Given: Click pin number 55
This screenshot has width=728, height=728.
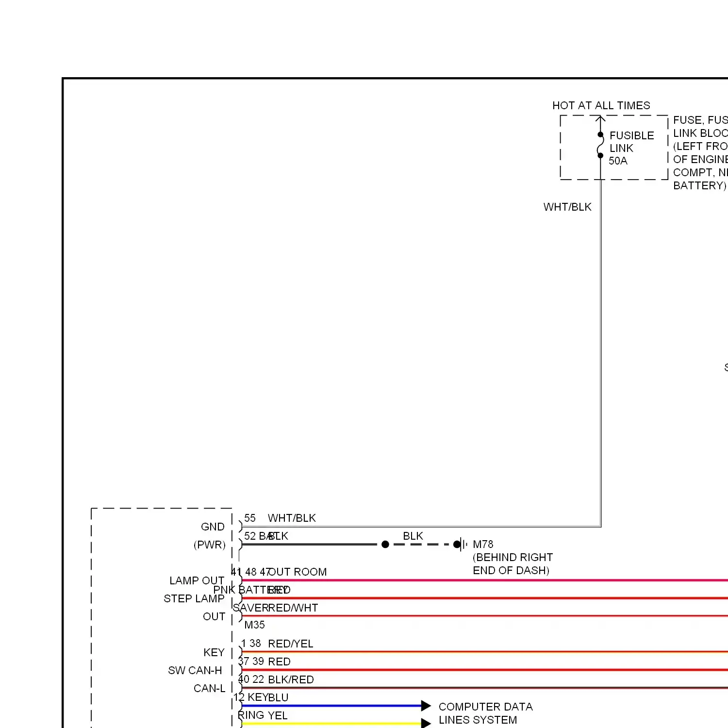Looking at the screenshot, I should click(x=249, y=518).
